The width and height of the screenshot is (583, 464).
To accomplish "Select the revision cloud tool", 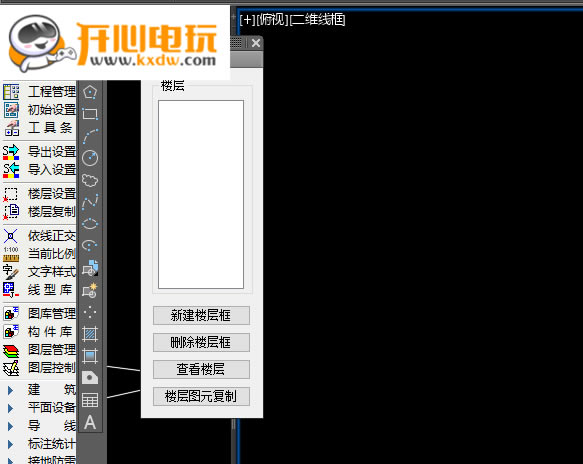I will 90,180.
